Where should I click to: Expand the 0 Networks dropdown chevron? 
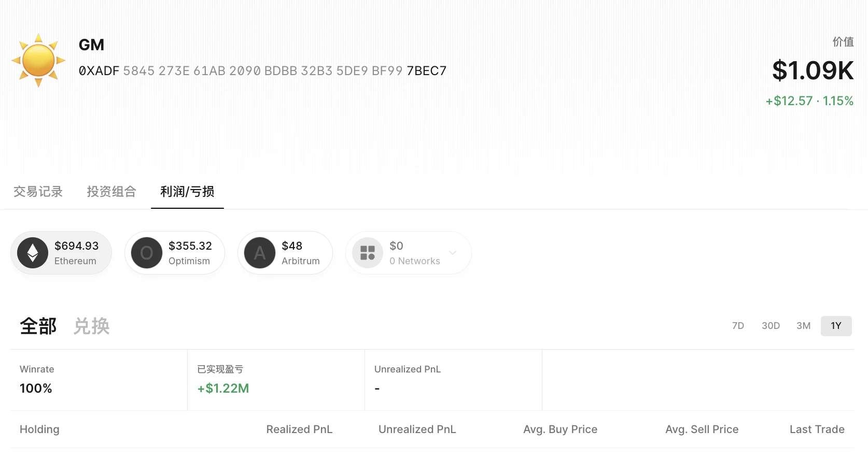[x=453, y=253]
